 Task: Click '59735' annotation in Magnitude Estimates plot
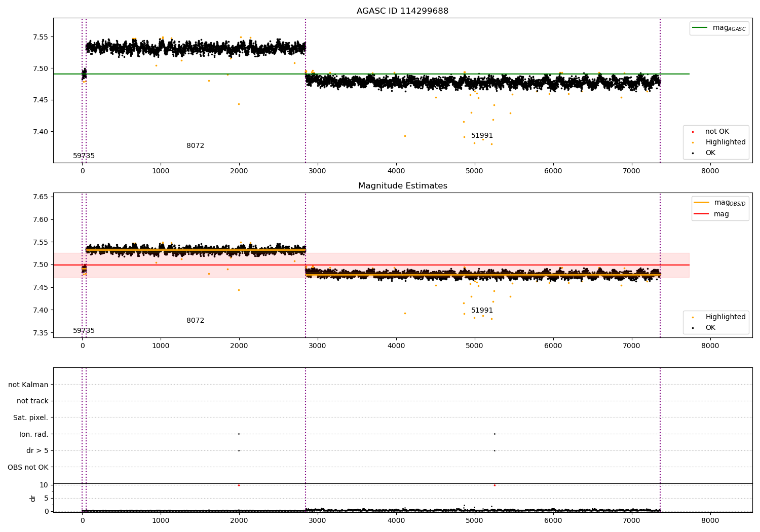84,331
